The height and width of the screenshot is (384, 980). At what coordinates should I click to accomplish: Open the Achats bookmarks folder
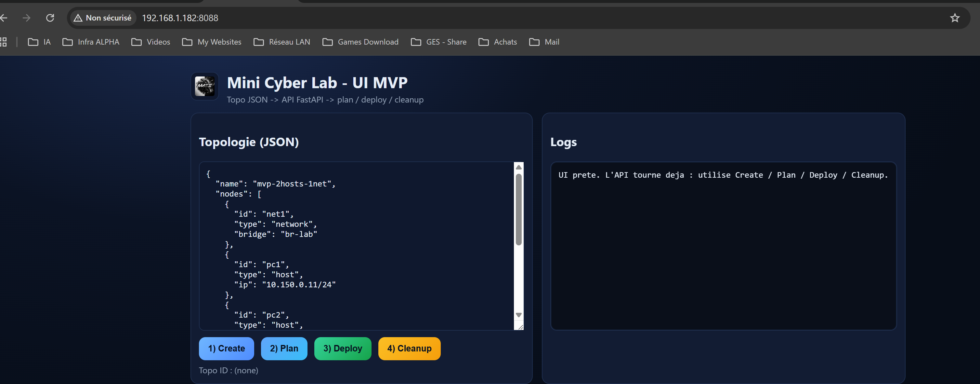[498, 42]
